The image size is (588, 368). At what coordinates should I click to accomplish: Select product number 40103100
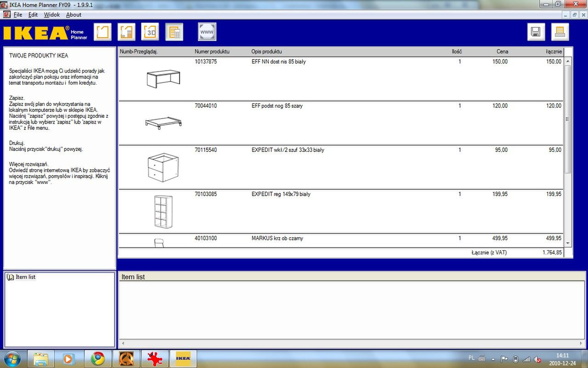click(x=206, y=238)
